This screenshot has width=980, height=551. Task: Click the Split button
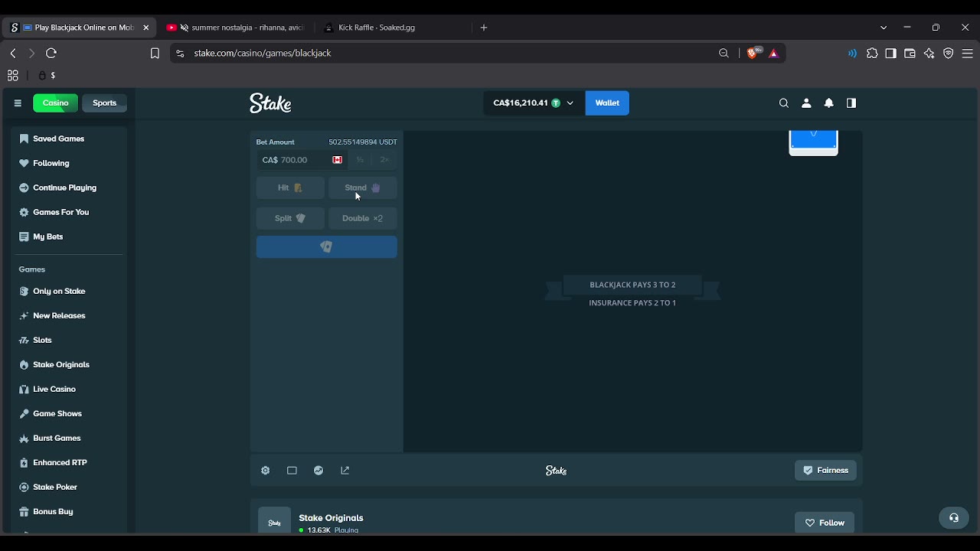pos(290,218)
